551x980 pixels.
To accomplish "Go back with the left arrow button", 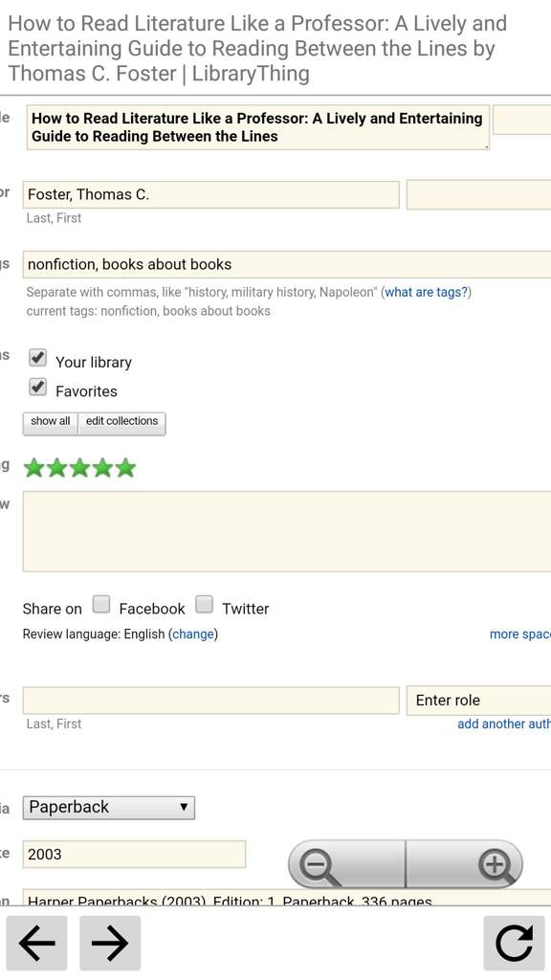I will (x=37, y=943).
